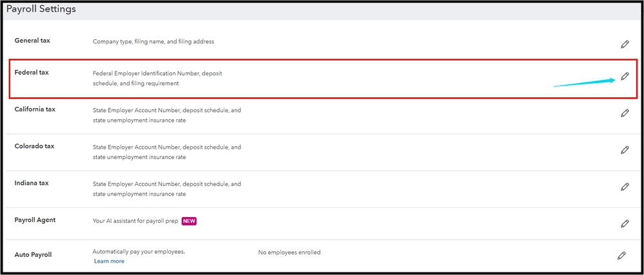The image size is (644, 275).
Task: Click the NEW badge beside Payroll Agent
Action: point(189,221)
